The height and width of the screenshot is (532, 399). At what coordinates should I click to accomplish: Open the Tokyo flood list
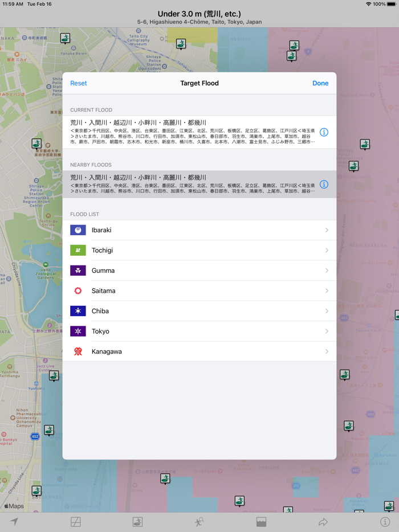(199, 331)
